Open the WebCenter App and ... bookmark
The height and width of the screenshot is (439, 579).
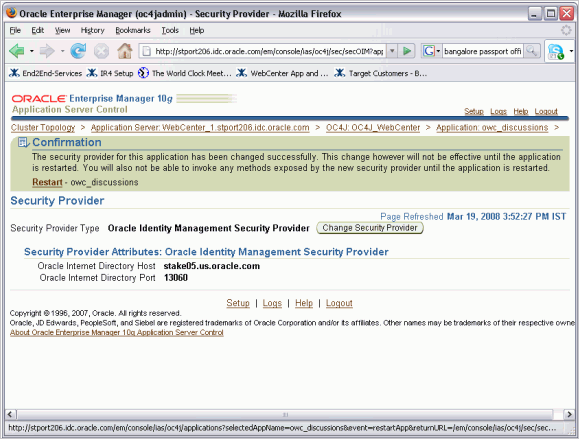(x=282, y=73)
